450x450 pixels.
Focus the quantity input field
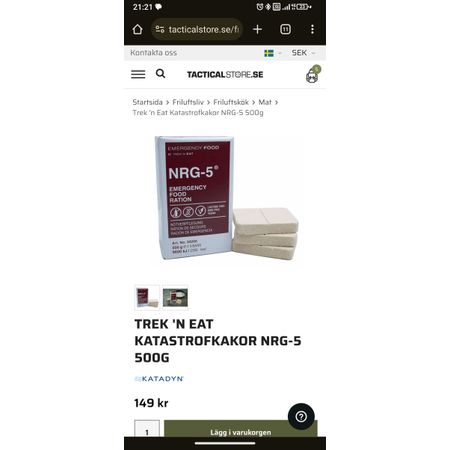coord(147,429)
